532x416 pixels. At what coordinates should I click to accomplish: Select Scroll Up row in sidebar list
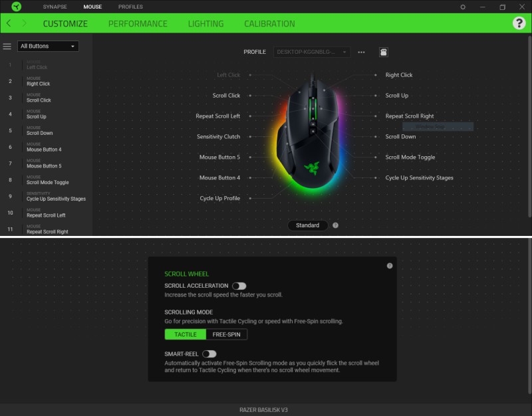tap(46, 114)
